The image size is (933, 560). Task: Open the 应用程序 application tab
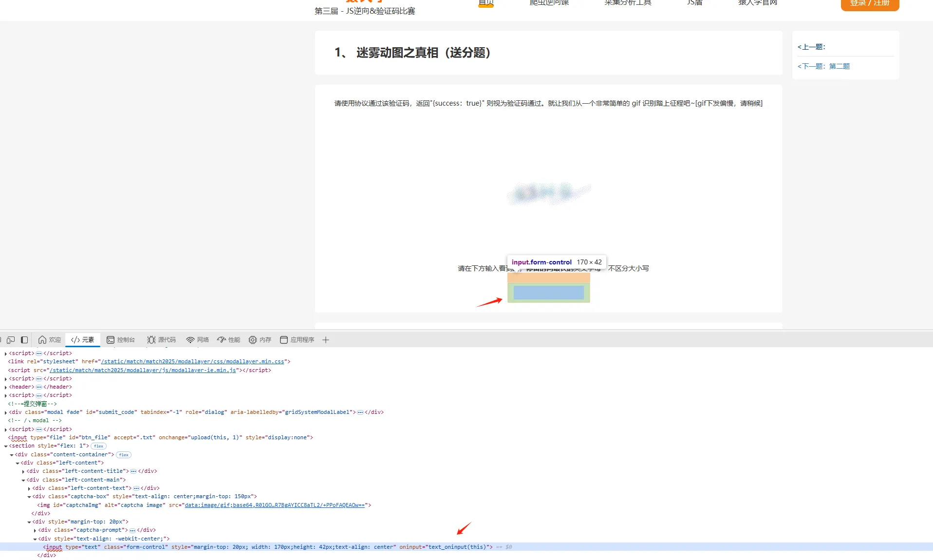[297, 340]
